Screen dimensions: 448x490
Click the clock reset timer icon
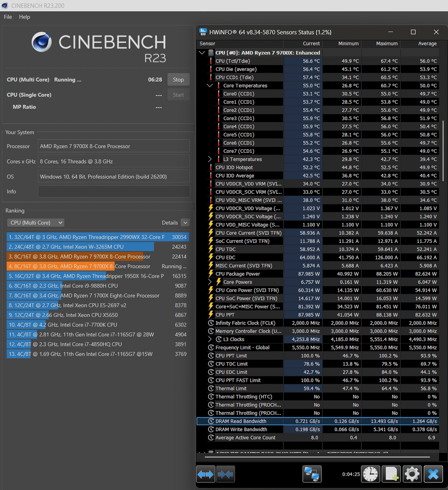(370, 474)
